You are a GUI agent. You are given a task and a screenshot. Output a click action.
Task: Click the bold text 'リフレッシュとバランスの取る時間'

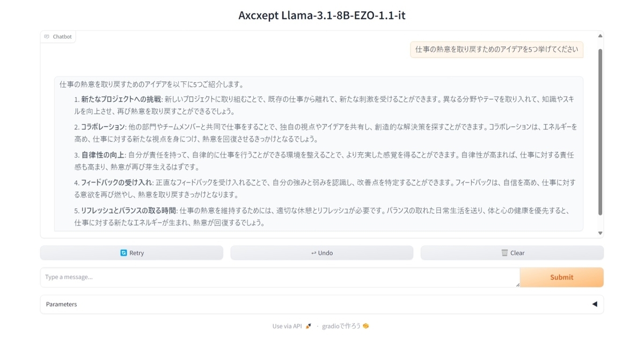pos(128,210)
